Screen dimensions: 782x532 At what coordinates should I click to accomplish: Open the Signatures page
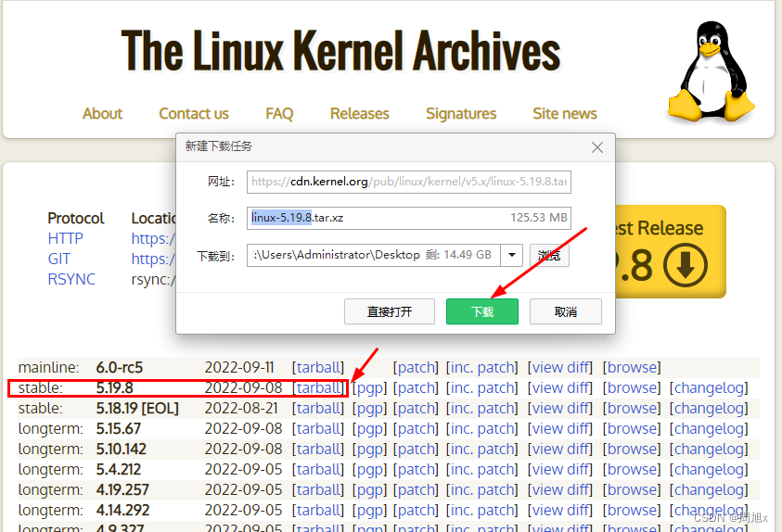click(461, 114)
